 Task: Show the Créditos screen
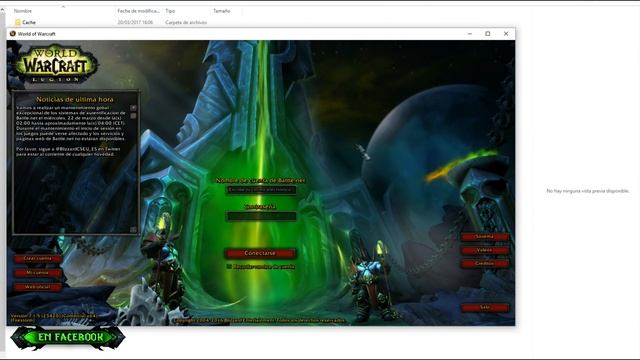(485, 264)
